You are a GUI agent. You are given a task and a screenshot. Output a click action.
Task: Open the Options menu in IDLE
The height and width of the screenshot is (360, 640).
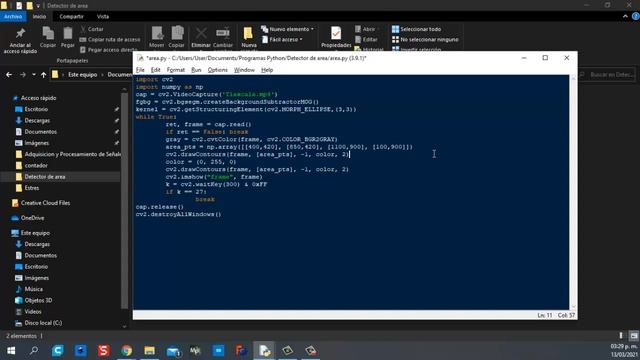tap(218, 70)
